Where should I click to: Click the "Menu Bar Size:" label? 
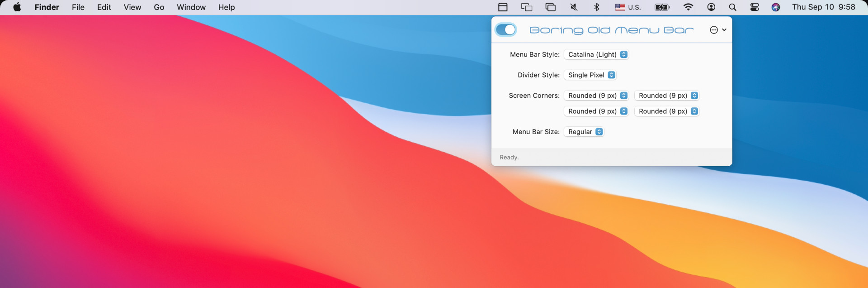pyautogui.click(x=536, y=132)
